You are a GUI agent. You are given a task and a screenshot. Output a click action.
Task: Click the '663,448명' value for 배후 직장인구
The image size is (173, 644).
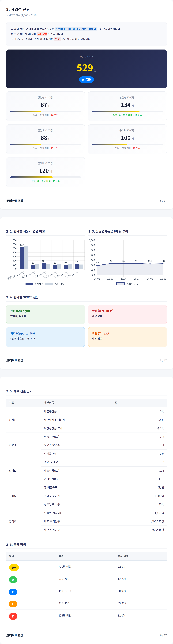coord(158,530)
